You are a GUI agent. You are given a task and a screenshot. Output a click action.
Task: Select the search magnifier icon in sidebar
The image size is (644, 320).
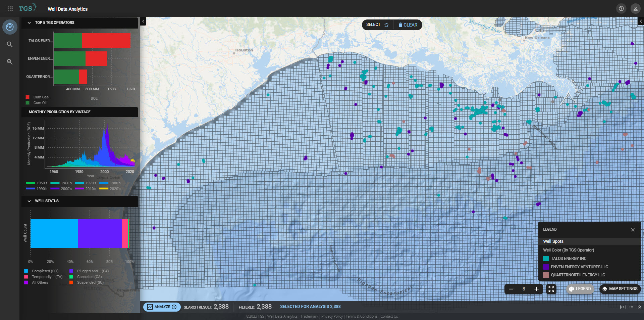[x=10, y=44]
